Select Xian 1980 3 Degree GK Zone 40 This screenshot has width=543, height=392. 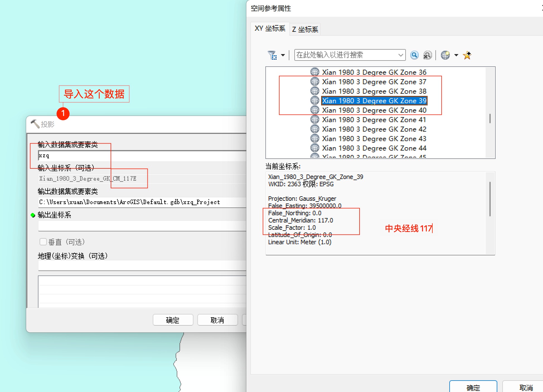(x=374, y=110)
